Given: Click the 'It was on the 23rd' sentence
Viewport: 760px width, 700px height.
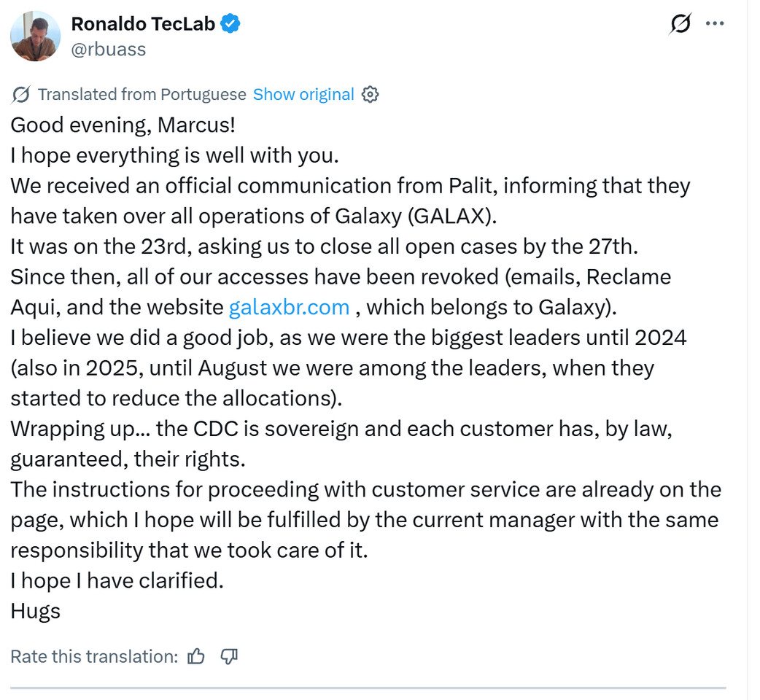Looking at the screenshot, I should [325, 246].
